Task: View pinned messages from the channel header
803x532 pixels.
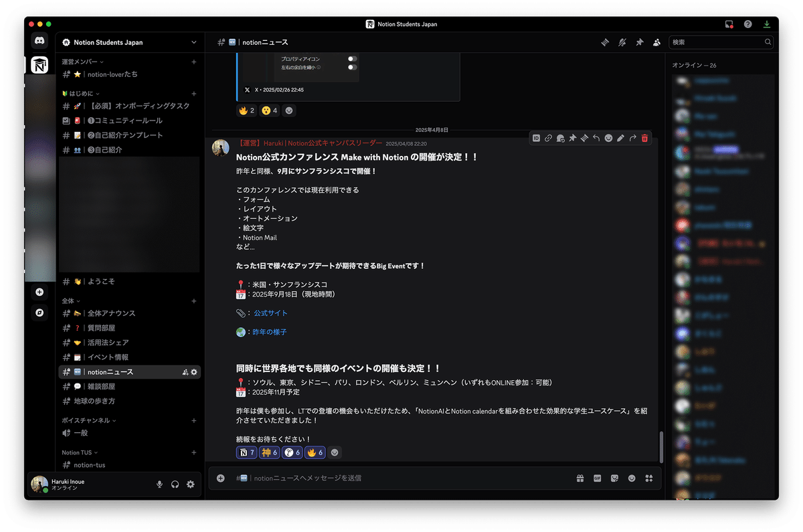Action: 639,41
